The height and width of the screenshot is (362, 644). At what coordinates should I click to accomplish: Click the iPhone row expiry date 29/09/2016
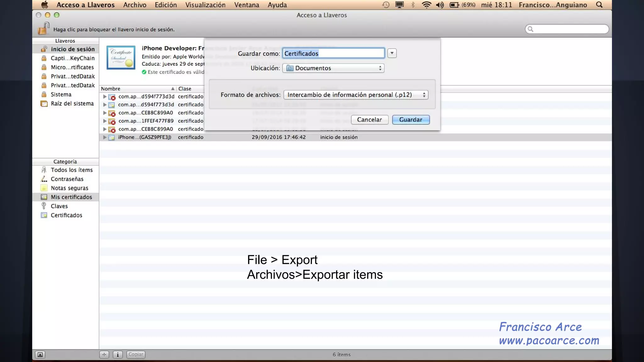click(279, 137)
